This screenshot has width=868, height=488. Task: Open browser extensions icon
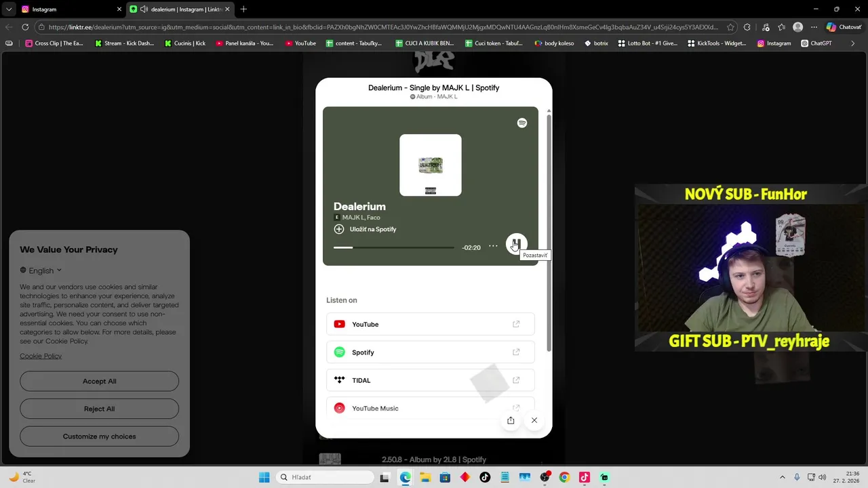(x=747, y=27)
